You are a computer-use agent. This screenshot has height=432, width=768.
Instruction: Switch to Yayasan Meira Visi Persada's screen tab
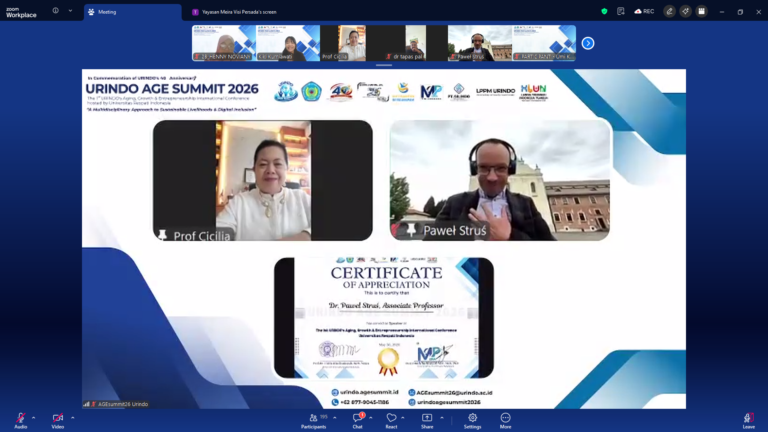[234, 12]
